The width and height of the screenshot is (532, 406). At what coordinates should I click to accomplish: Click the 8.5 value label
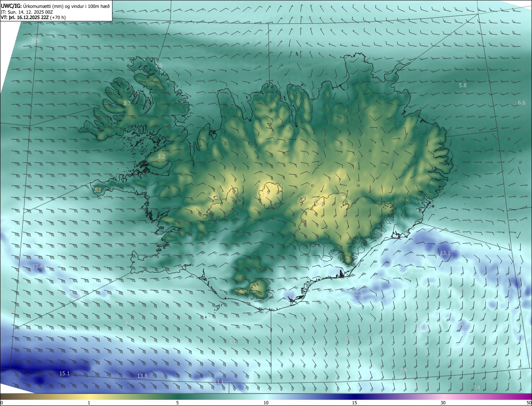coord(35,40)
